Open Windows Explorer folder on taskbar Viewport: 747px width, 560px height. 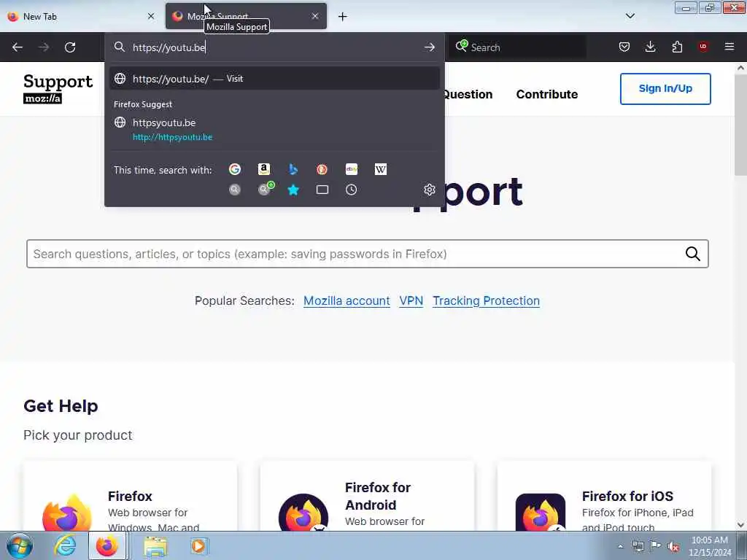pos(155,546)
